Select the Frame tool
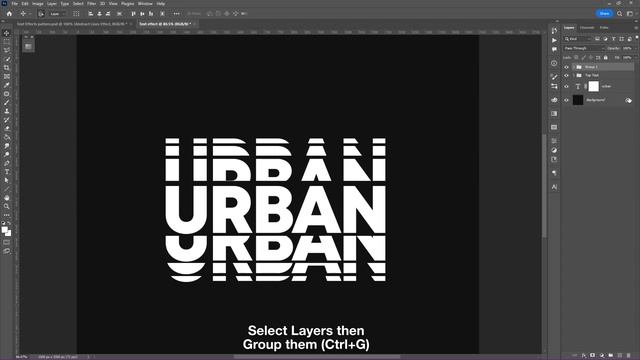The height and width of the screenshot is (360, 640). point(7,76)
